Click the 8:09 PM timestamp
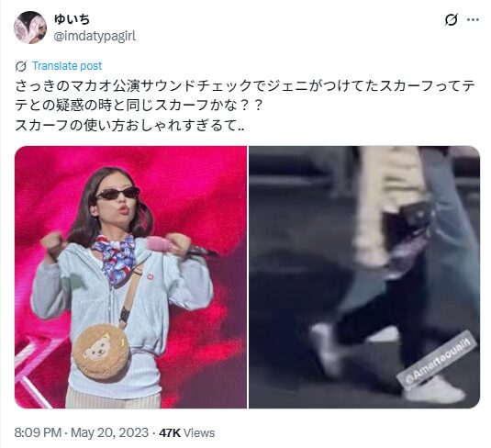 pos(38,432)
